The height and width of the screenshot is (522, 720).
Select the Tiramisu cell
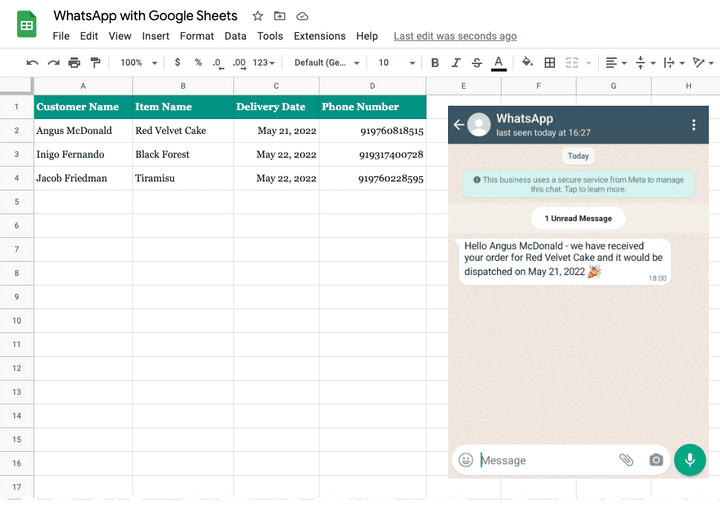pos(183,179)
